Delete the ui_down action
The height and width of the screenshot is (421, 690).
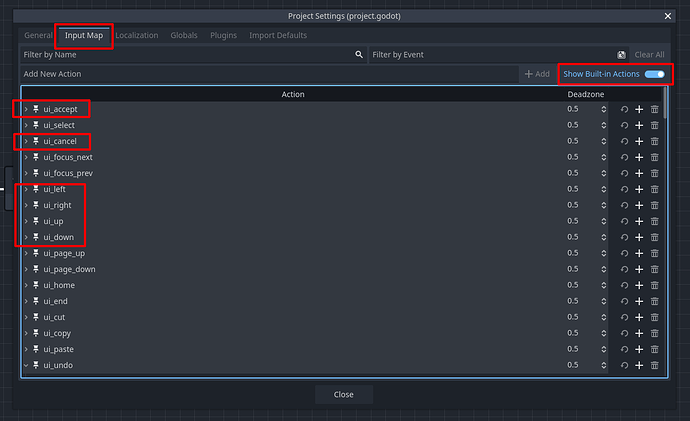click(654, 237)
